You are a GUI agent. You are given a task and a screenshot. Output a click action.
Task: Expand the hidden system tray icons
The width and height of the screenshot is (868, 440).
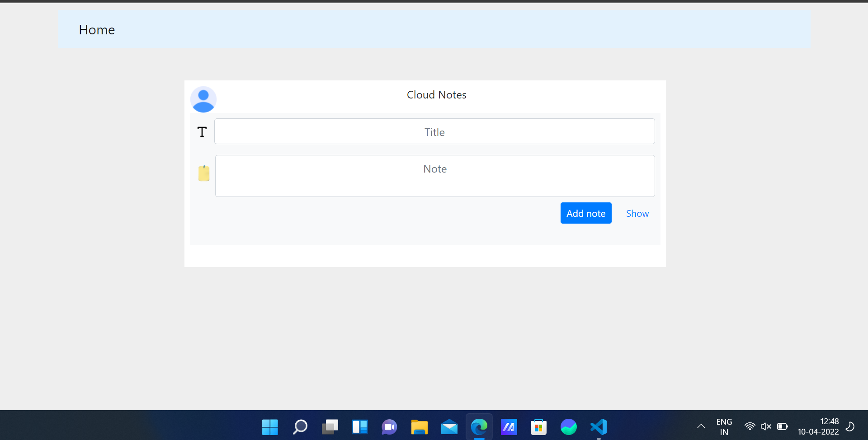pyautogui.click(x=701, y=426)
